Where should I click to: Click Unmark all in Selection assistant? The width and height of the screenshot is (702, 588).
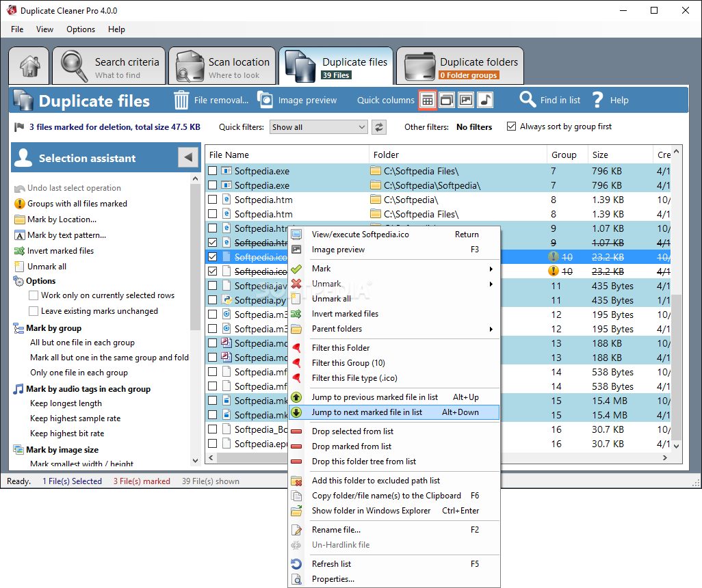click(47, 266)
